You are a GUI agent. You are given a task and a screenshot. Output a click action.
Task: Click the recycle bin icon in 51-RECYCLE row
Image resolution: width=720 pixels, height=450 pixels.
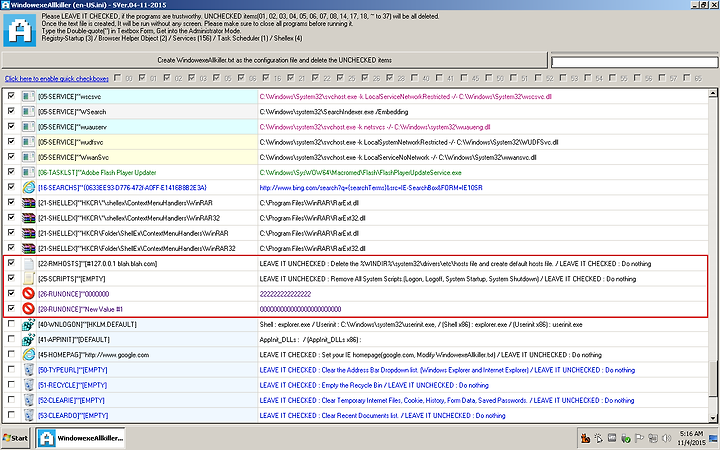pos(28,385)
